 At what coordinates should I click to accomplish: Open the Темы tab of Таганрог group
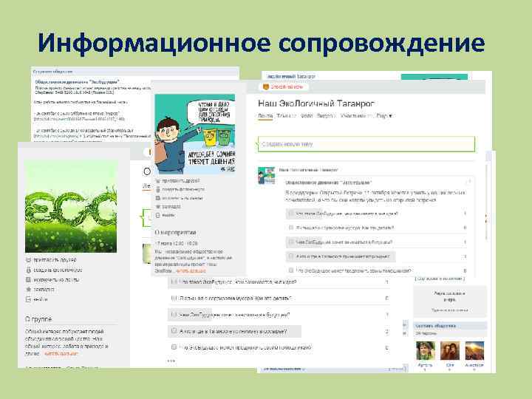(x=286, y=116)
